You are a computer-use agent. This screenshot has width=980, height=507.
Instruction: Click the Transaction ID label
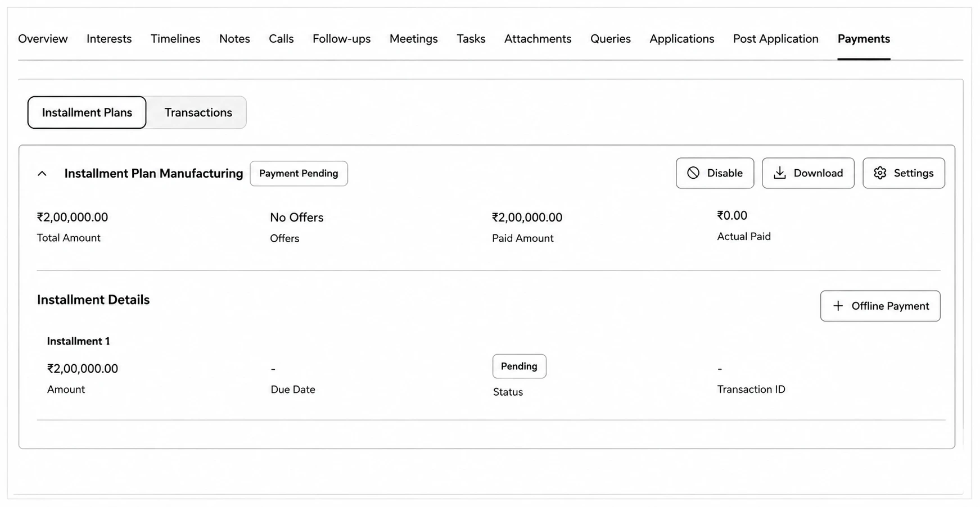tap(751, 390)
